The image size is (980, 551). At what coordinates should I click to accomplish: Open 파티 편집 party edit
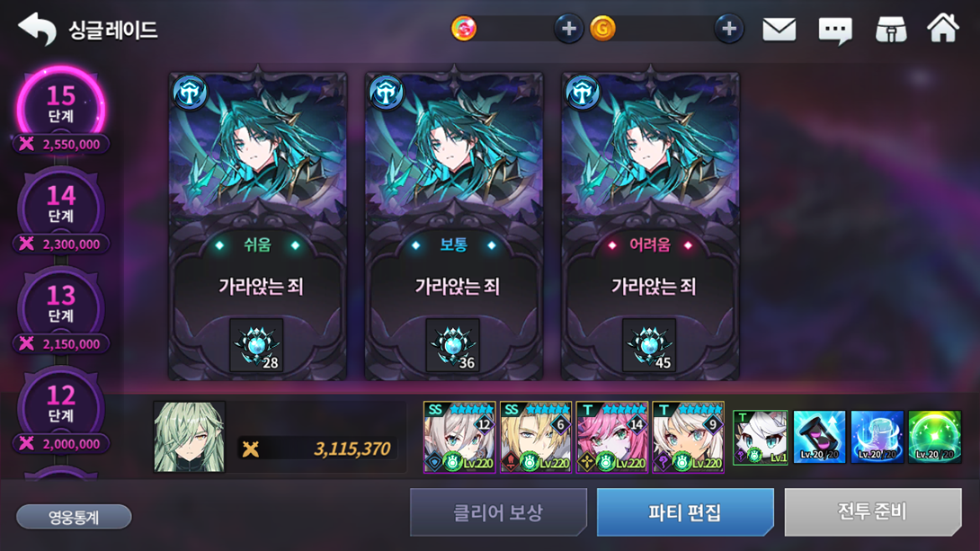point(685,512)
